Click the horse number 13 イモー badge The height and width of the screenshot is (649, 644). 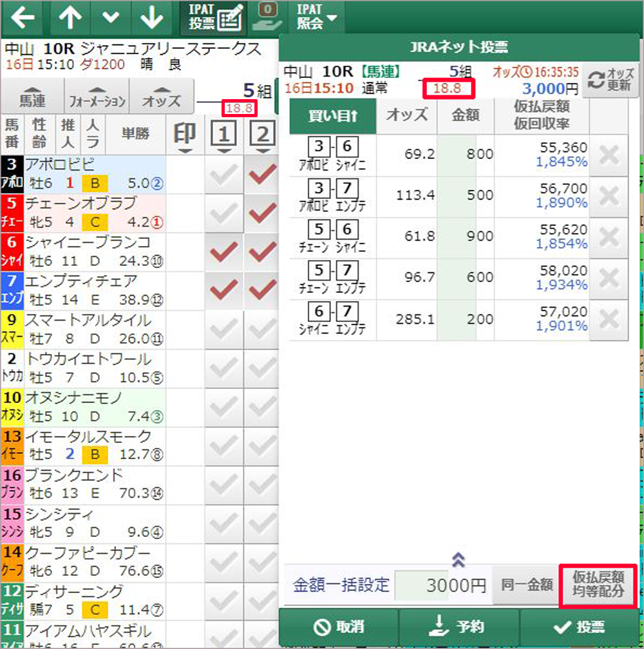point(12,446)
